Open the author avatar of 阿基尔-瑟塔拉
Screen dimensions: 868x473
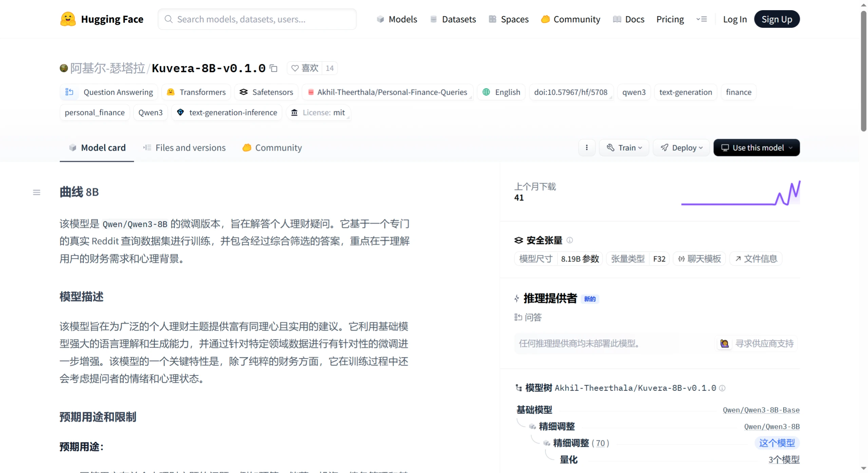coord(64,68)
